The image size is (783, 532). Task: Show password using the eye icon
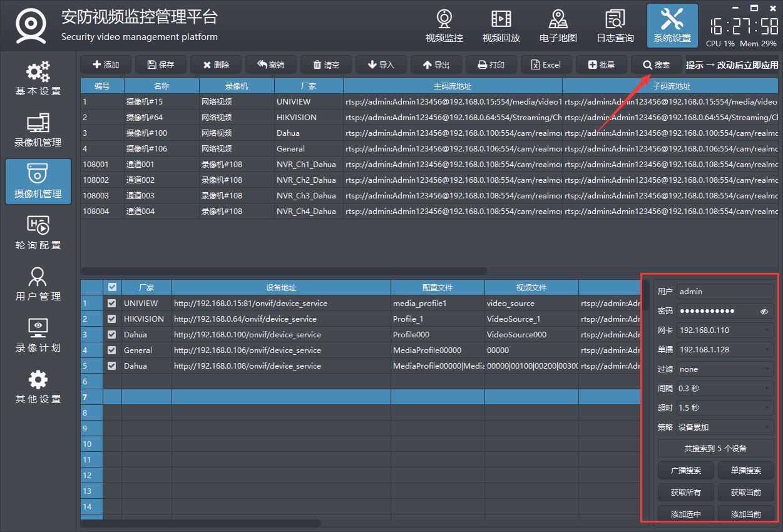click(764, 311)
